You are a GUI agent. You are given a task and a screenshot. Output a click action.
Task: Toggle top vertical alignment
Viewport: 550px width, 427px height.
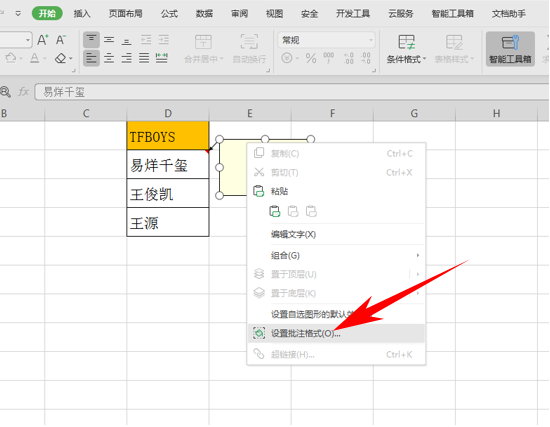coord(91,40)
